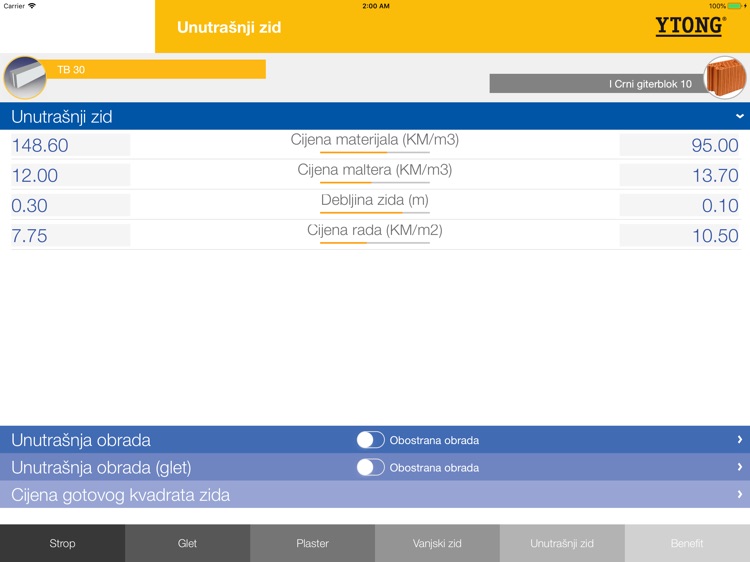Go to the Vanjski zid tab
Screen dimensions: 750x562
(437, 543)
